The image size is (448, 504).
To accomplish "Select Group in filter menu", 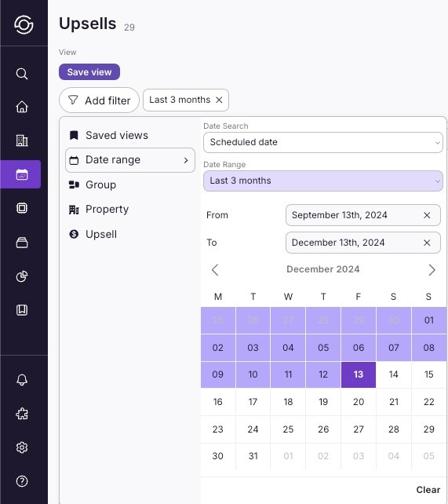I will click(x=130, y=184).
